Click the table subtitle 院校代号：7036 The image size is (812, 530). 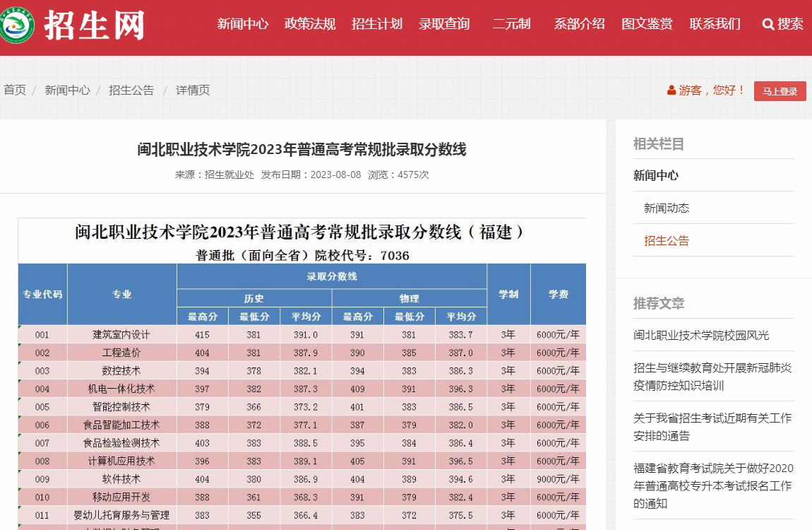click(362, 255)
